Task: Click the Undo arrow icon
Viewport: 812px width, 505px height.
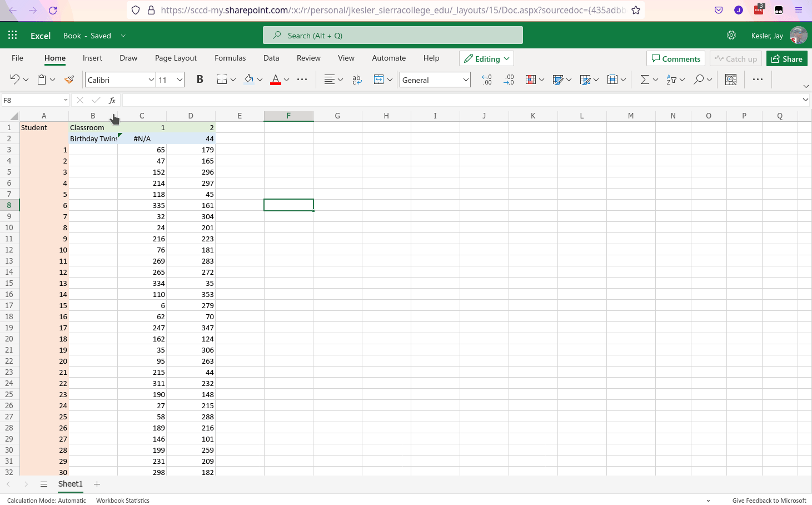Action: [x=15, y=80]
